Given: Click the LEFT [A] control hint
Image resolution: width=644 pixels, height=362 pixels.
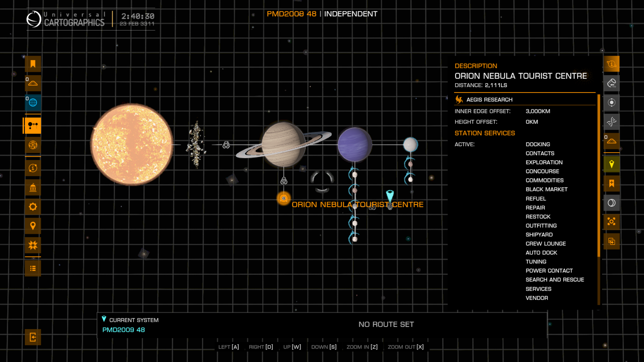Looking at the screenshot, I should tap(229, 347).
